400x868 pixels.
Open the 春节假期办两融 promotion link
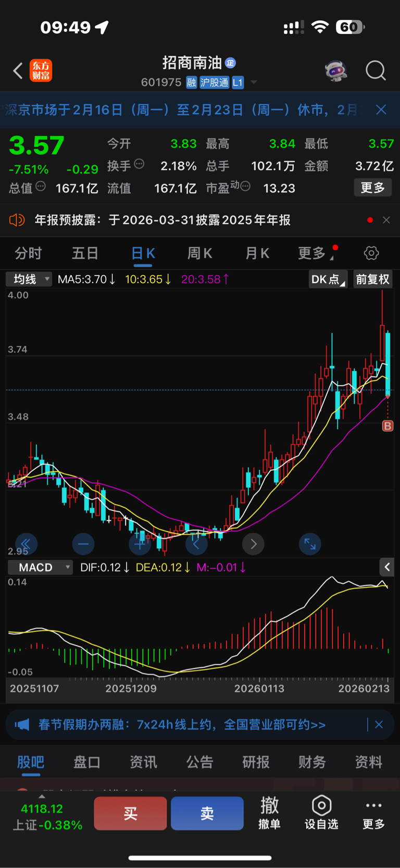pyautogui.click(x=182, y=725)
